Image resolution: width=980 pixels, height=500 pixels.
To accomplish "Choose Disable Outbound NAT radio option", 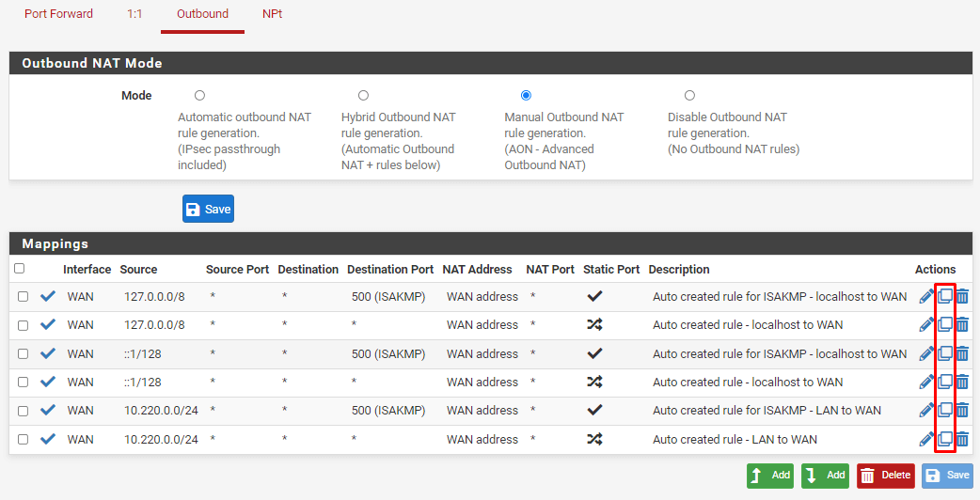I will (689, 96).
